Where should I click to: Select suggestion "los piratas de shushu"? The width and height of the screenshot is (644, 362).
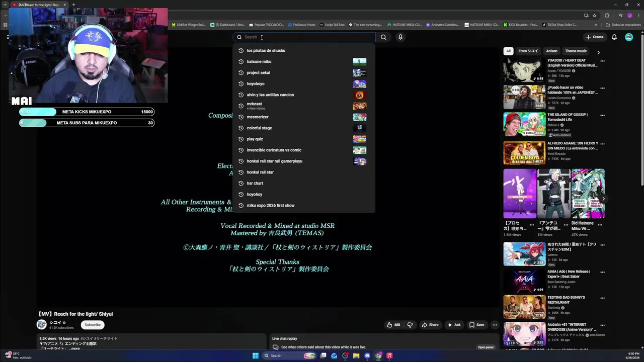tap(304, 50)
